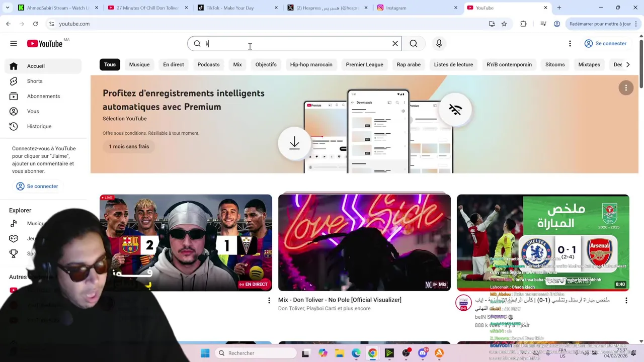Reload the page

point(35,24)
